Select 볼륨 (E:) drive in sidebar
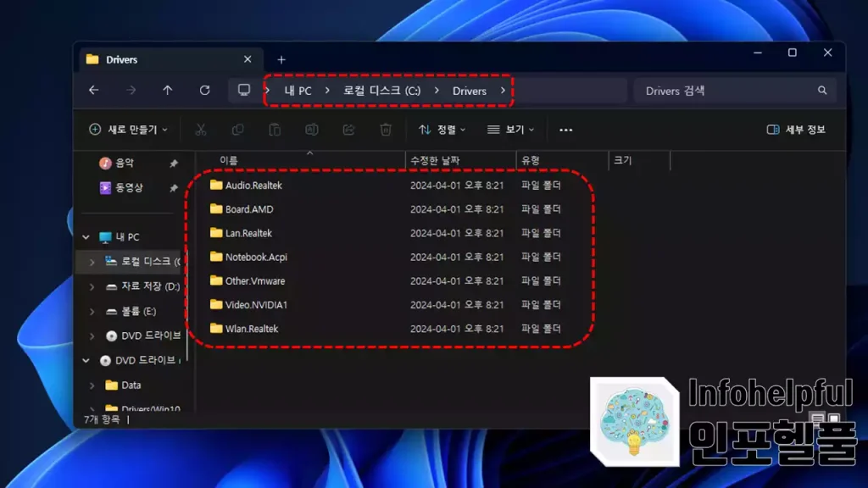The image size is (868, 488). [138, 311]
